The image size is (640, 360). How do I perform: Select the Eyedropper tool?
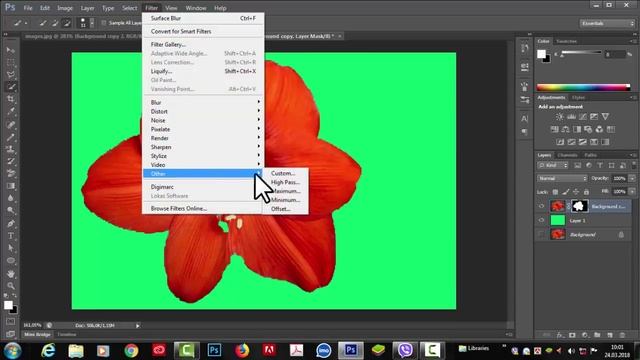pyautogui.click(x=11, y=111)
